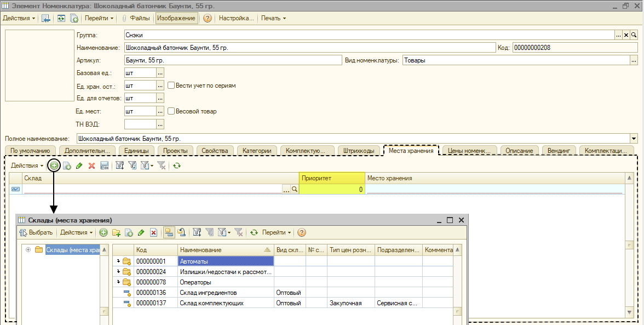Click the finish-editing disk icon in Места хранения toolbar

(x=104, y=166)
